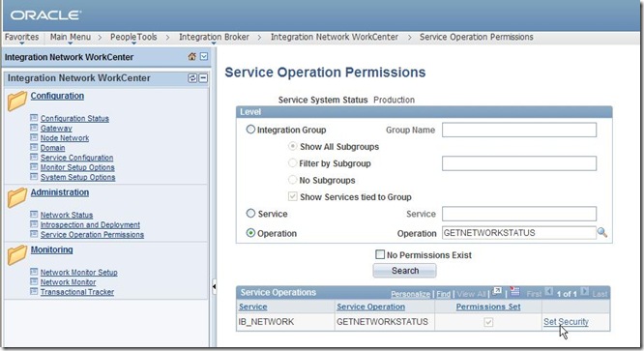Click the page icon beside Domain
644x351 pixels.
point(34,147)
